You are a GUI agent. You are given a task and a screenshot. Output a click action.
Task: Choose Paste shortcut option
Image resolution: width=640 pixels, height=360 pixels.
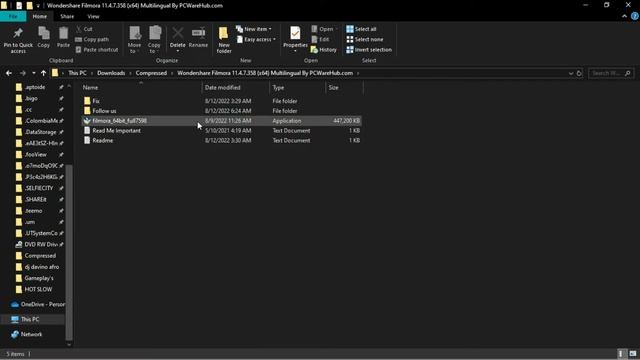(x=97, y=49)
